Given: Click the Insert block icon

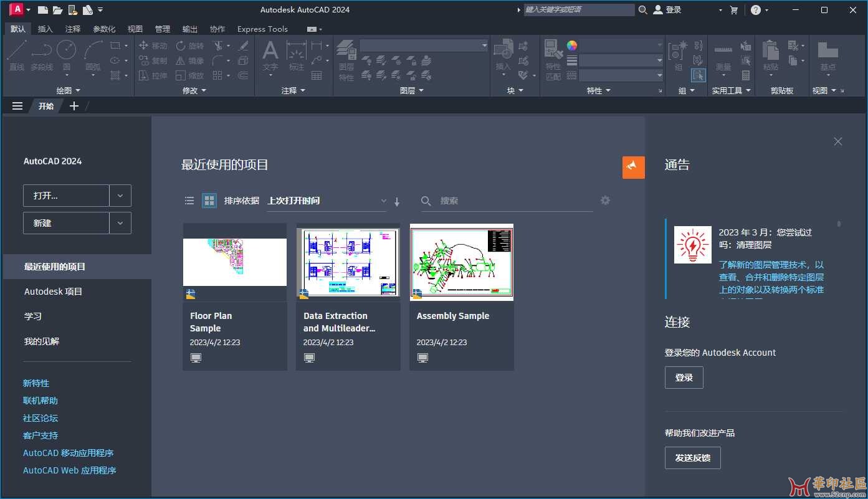Looking at the screenshot, I should (x=503, y=55).
